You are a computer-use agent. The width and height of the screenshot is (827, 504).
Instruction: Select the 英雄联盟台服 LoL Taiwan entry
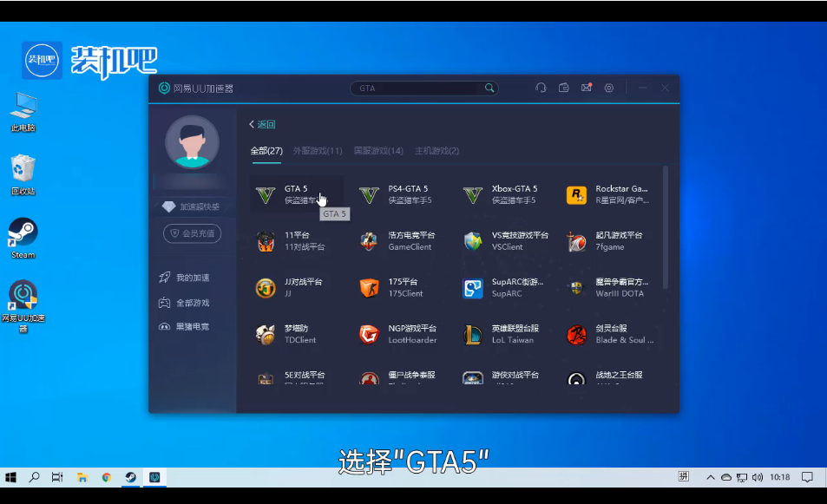click(503, 334)
